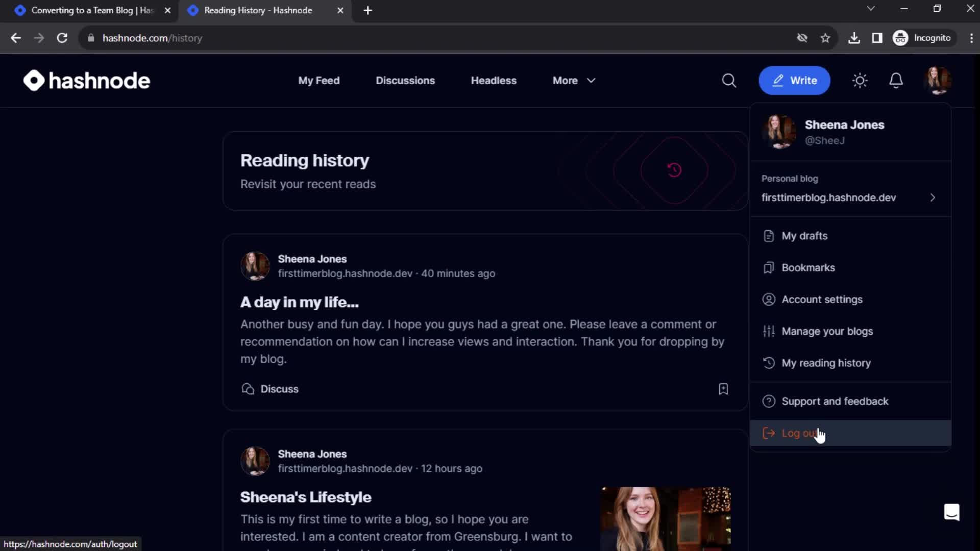
Task: Bookmark the 'A day in my life' post
Action: [723, 389]
